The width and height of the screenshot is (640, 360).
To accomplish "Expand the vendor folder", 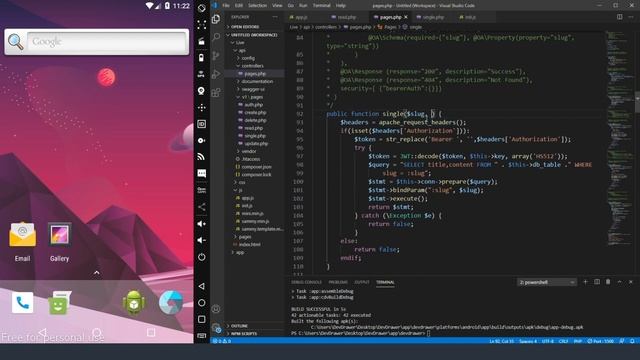I will pos(249,151).
